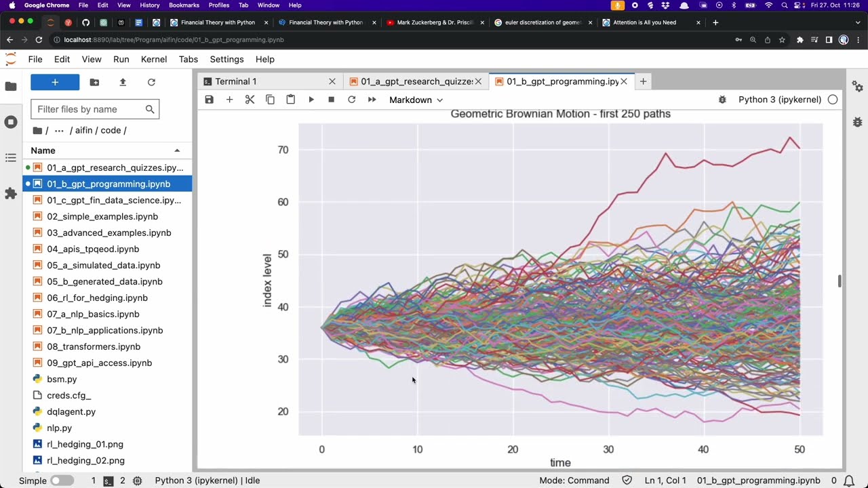868x488 pixels.
Task: Open the Markdown cell type dropdown
Action: (x=416, y=100)
